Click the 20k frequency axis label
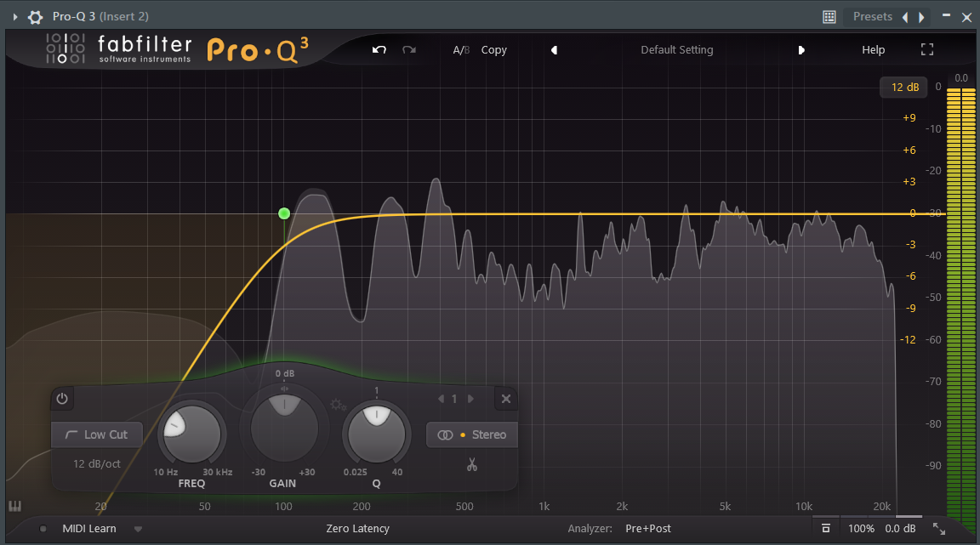Image resolution: width=980 pixels, height=545 pixels. tap(882, 506)
